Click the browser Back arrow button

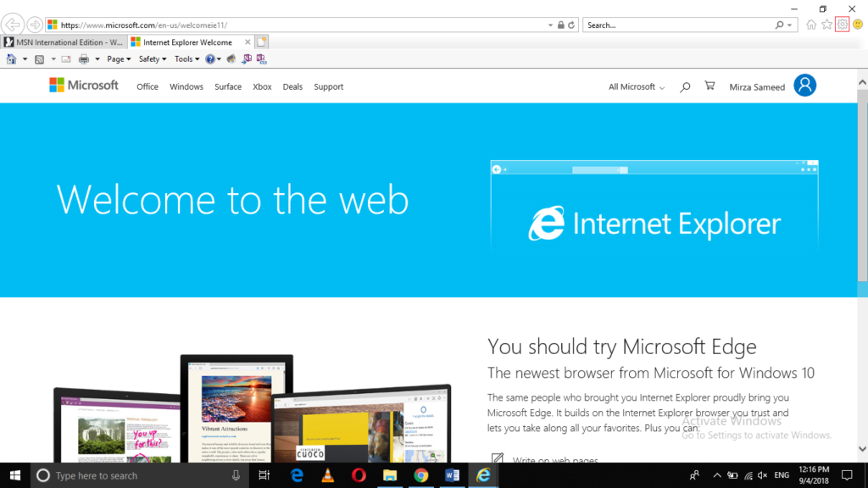pos(12,25)
